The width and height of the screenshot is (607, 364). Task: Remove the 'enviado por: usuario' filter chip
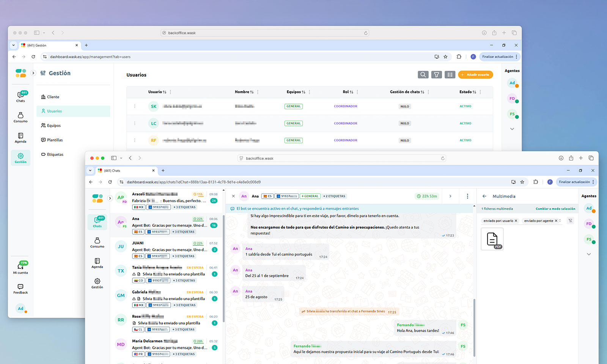pyautogui.click(x=516, y=221)
